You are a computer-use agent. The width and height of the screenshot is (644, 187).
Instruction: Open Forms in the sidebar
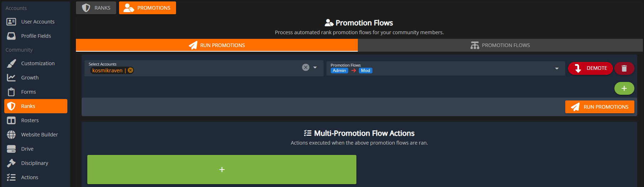[28, 92]
